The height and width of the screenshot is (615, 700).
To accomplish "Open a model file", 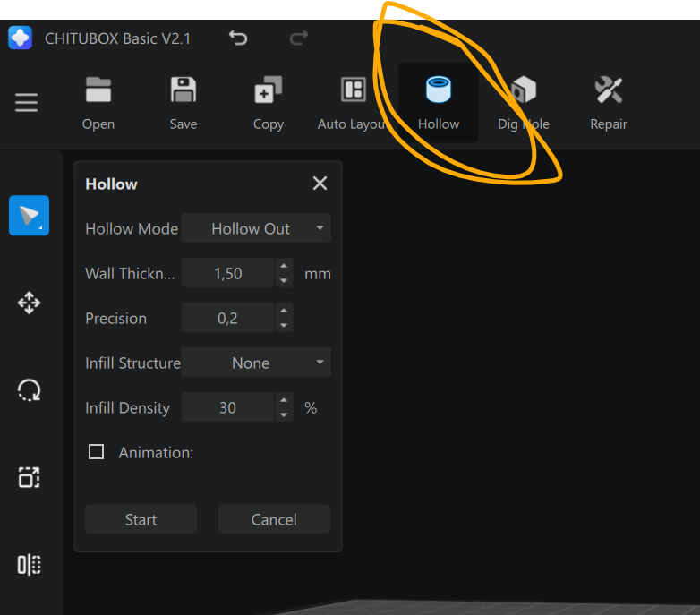I will pyautogui.click(x=98, y=104).
